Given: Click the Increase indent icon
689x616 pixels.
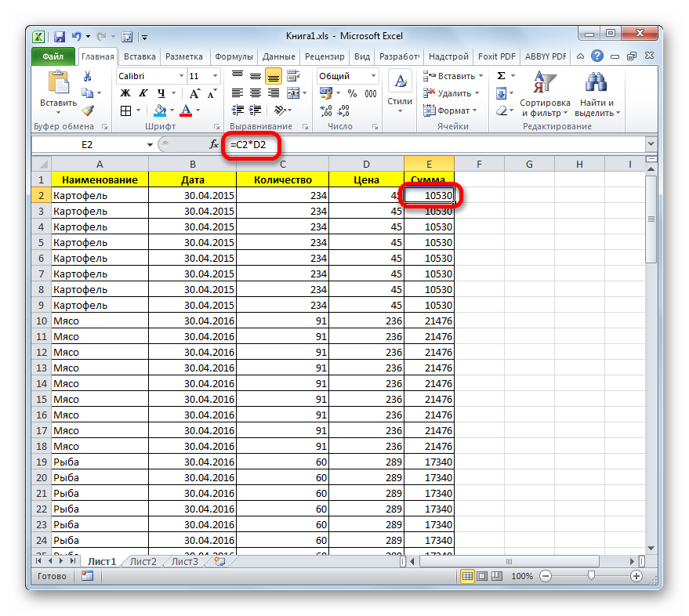Looking at the screenshot, I should pyautogui.click(x=256, y=111).
